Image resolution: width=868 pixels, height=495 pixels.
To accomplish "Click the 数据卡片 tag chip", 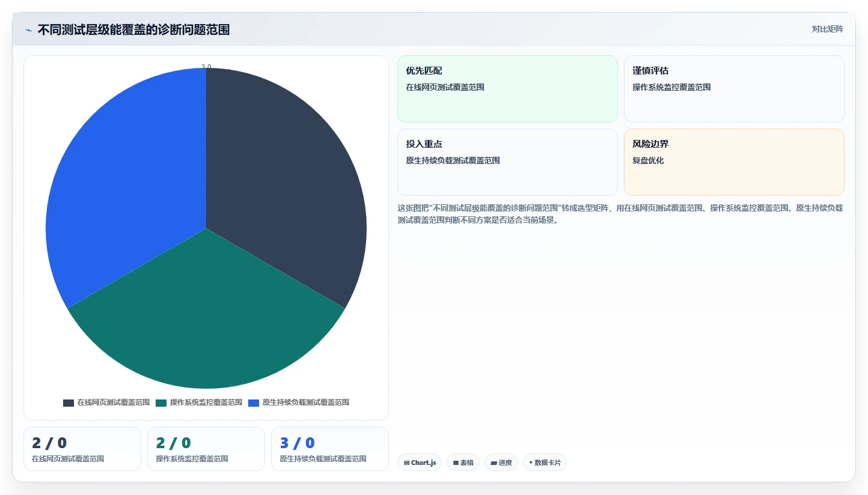I will [x=545, y=463].
